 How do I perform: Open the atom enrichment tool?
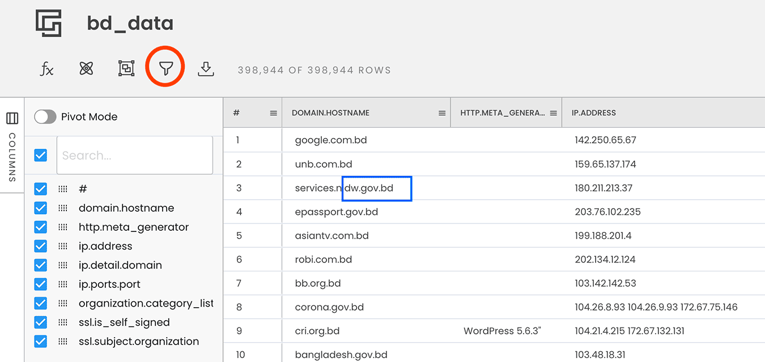point(86,69)
